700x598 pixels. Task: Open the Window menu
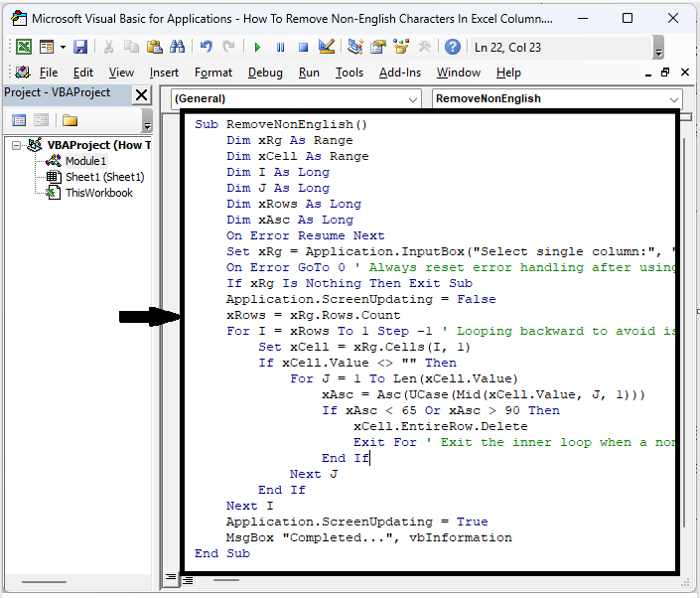point(459,73)
